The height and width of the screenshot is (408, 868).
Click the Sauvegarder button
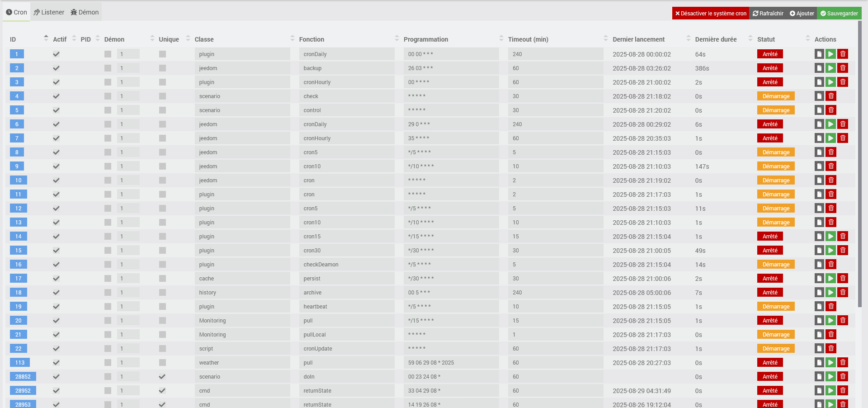coord(840,14)
